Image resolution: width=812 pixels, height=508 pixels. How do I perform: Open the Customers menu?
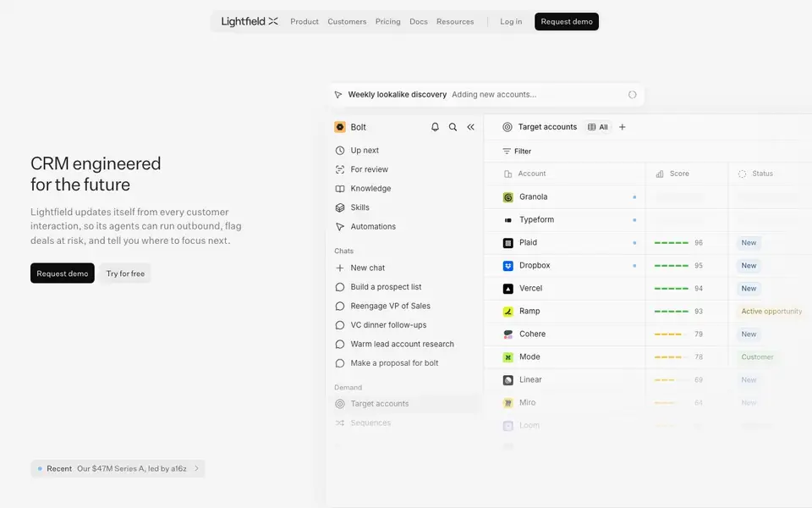coord(347,22)
